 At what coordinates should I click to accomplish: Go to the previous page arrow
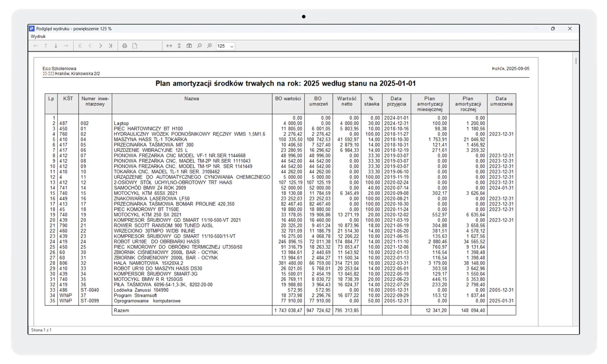90,46
